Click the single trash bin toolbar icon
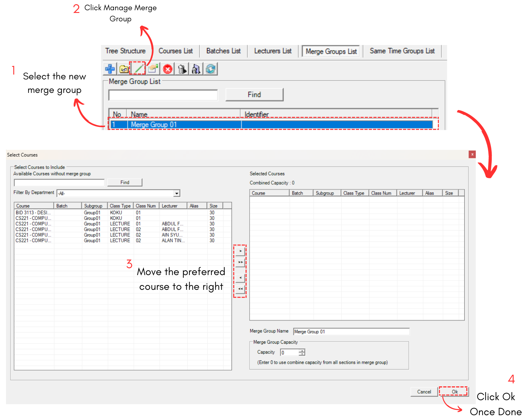The image size is (526, 420). pyautogui.click(x=182, y=69)
